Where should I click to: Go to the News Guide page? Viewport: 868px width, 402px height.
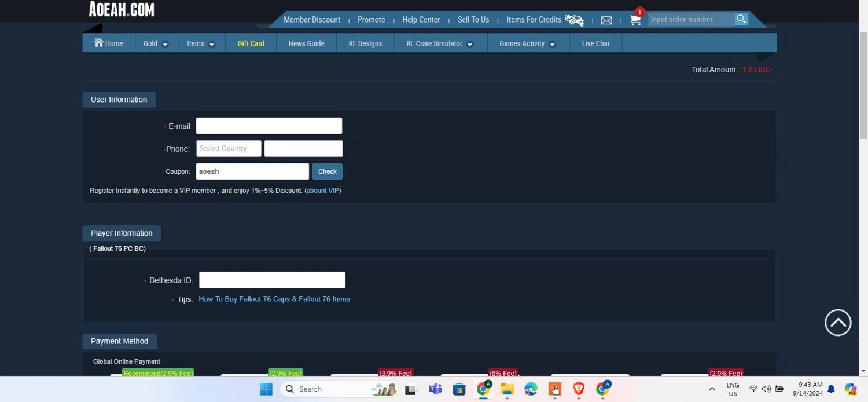[x=306, y=43]
